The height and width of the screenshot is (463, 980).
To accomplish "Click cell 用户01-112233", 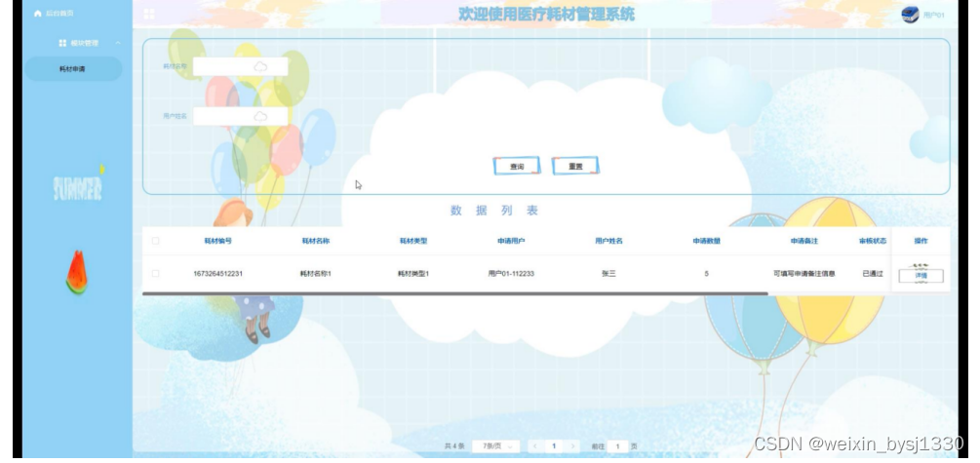I will click(511, 274).
